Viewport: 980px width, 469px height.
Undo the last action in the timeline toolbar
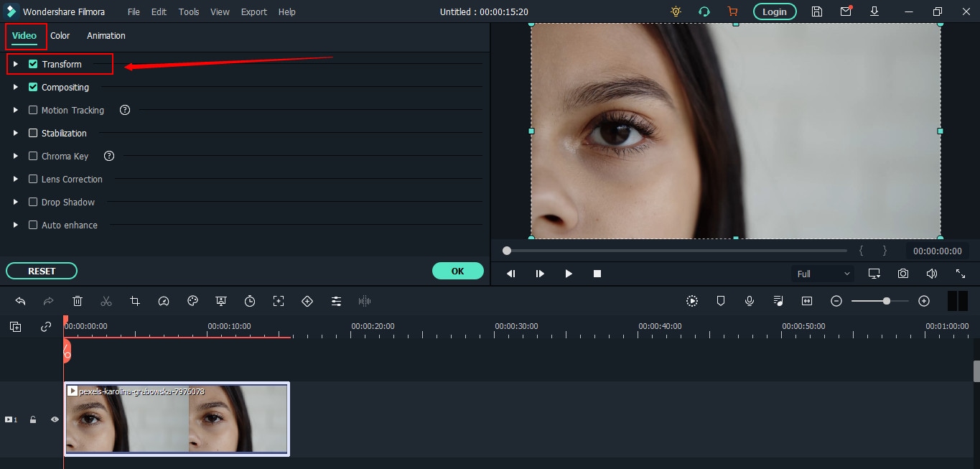pyautogui.click(x=20, y=302)
